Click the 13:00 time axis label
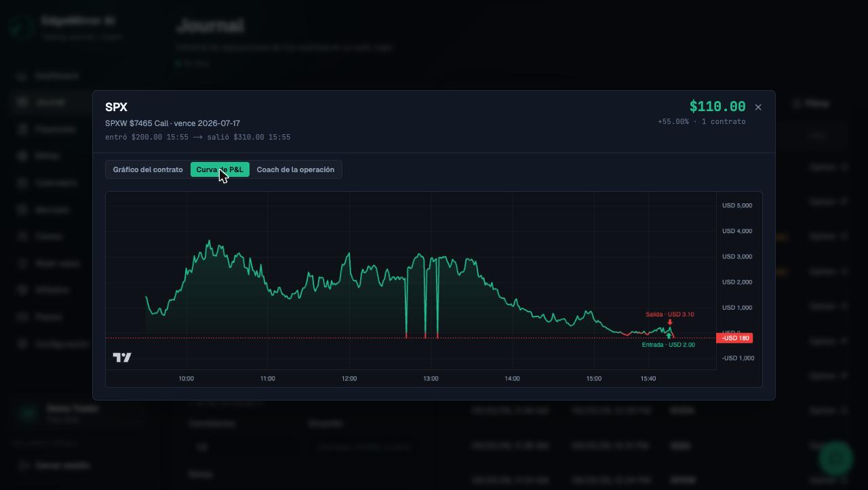Screen dimensions: 868x490 431,379
